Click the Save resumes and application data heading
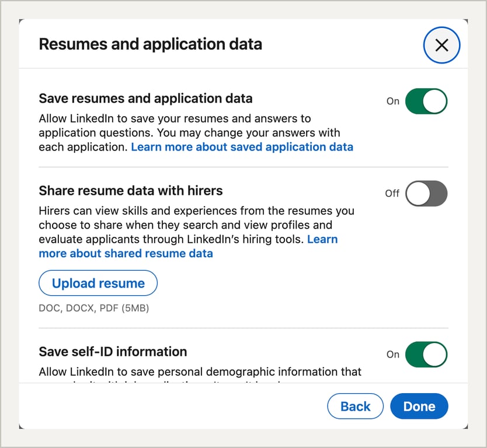Screen dimensions: 487x448 [145, 99]
